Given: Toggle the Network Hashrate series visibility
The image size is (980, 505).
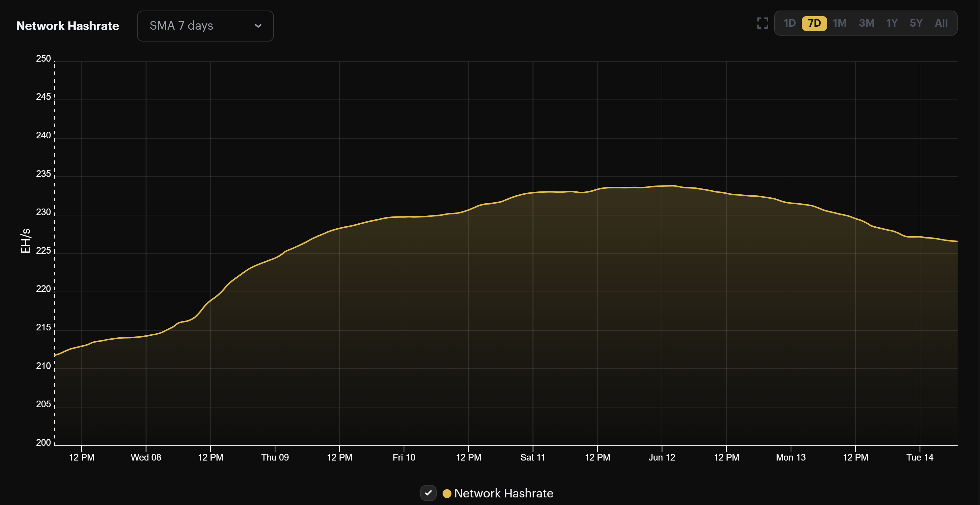Looking at the screenshot, I should tap(429, 493).
